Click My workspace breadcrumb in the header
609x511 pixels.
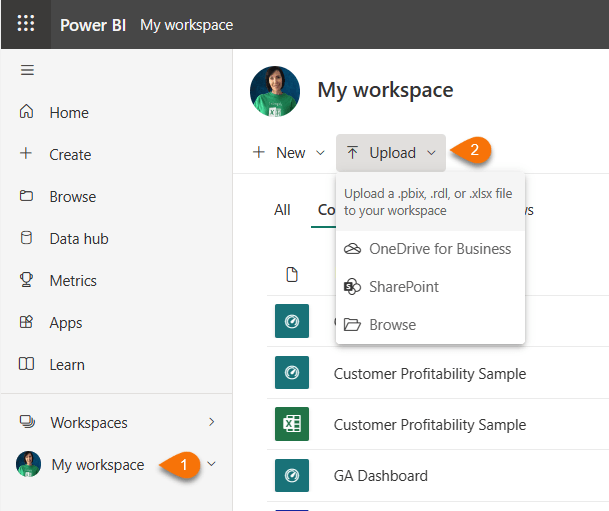point(186,25)
